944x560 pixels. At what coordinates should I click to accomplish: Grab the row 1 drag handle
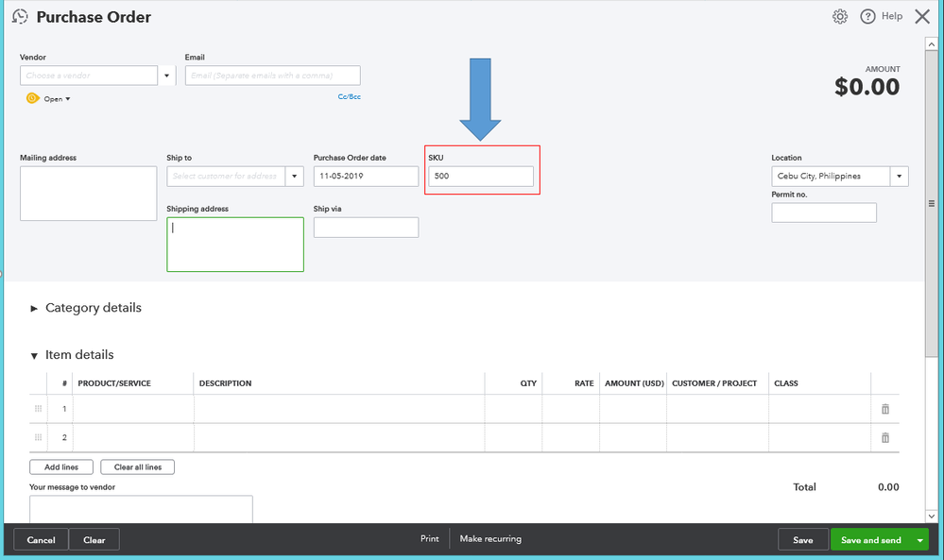click(x=38, y=409)
